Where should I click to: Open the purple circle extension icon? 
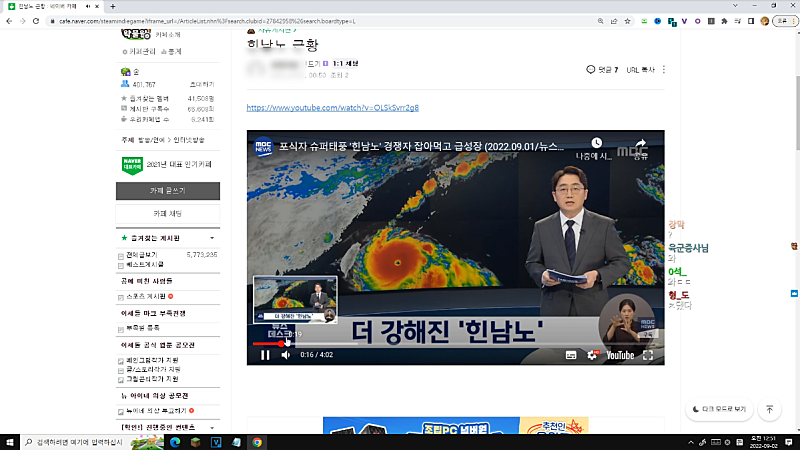pos(697,21)
